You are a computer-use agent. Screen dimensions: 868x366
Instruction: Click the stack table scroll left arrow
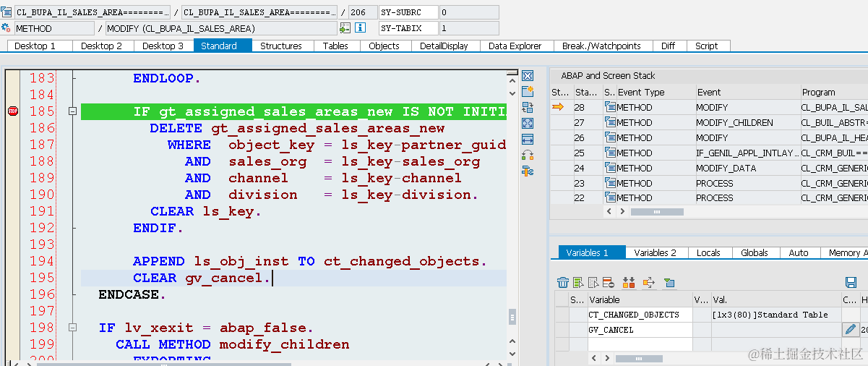pyautogui.click(x=609, y=212)
